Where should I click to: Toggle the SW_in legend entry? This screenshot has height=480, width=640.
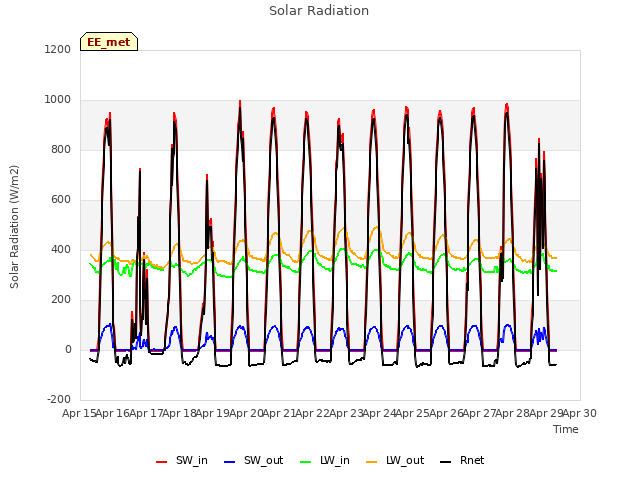[182, 461]
